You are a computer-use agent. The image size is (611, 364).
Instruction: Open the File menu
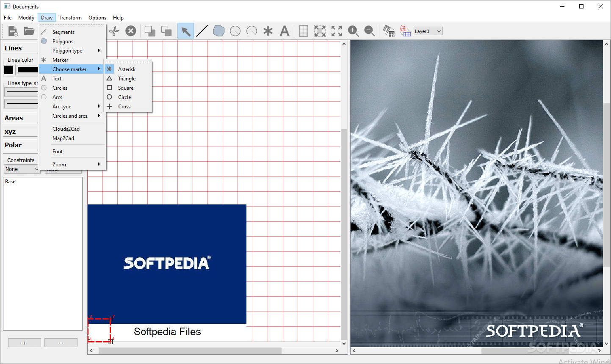click(x=8, y=18)
